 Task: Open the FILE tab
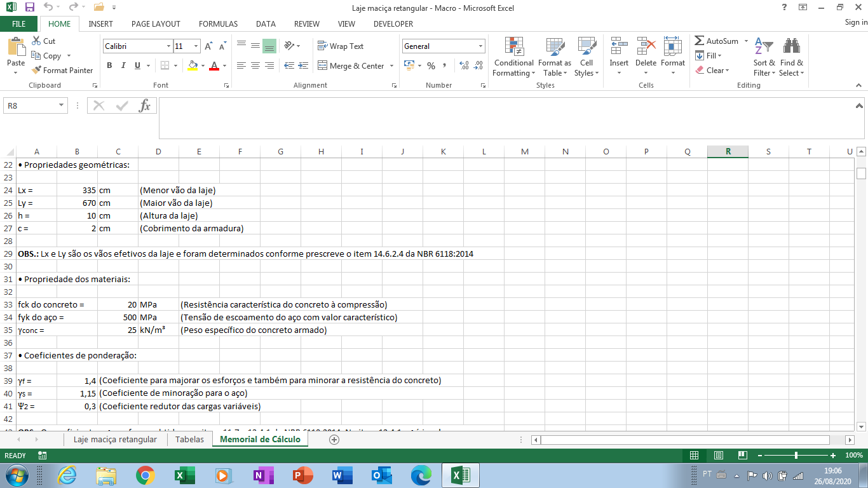tap(19, 24)
